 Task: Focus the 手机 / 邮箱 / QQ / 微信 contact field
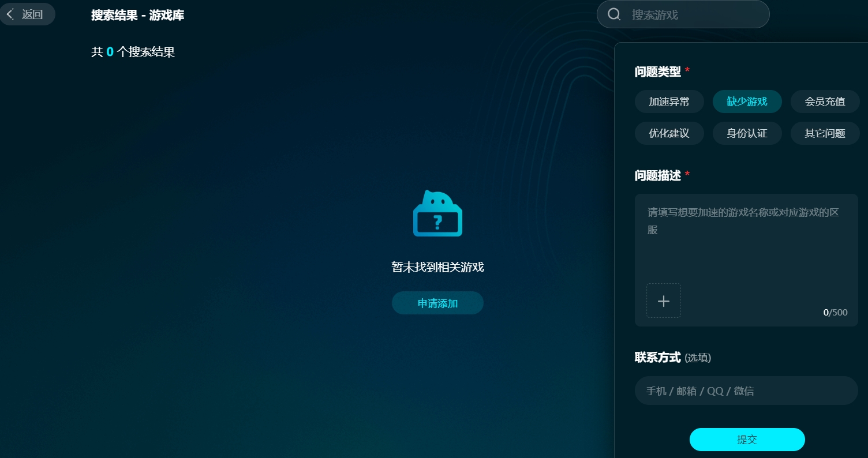[x=746, y=391]
